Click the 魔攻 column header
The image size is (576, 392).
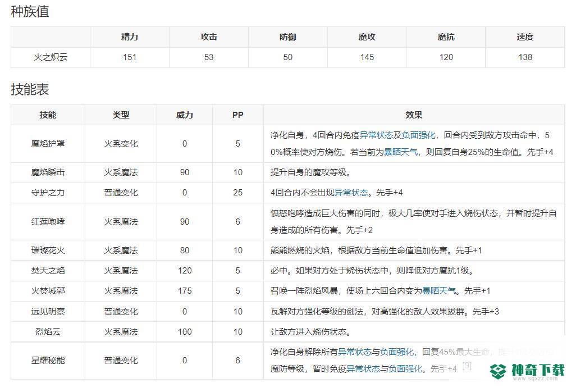tap(367, 37)
